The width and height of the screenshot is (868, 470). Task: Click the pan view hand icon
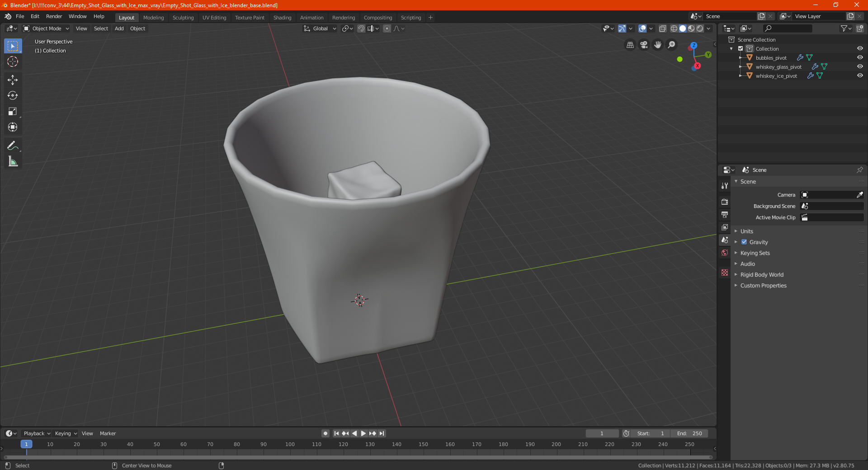coord(658,45)
